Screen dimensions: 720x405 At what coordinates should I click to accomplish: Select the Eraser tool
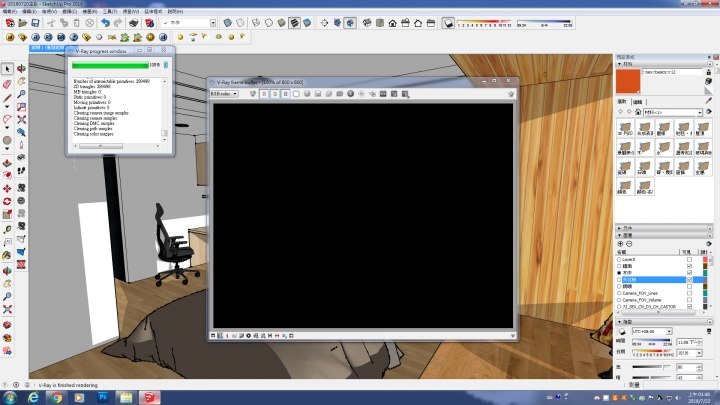(7, 84)
